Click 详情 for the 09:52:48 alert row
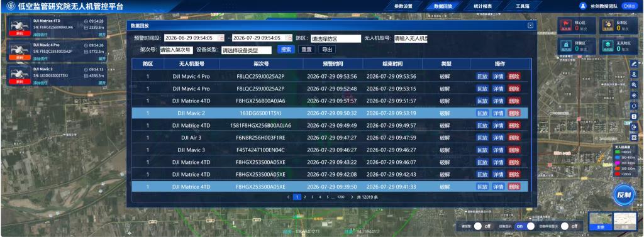Image resolution: width=644 pixels, height=237 pixels. [x=498, y=89]
